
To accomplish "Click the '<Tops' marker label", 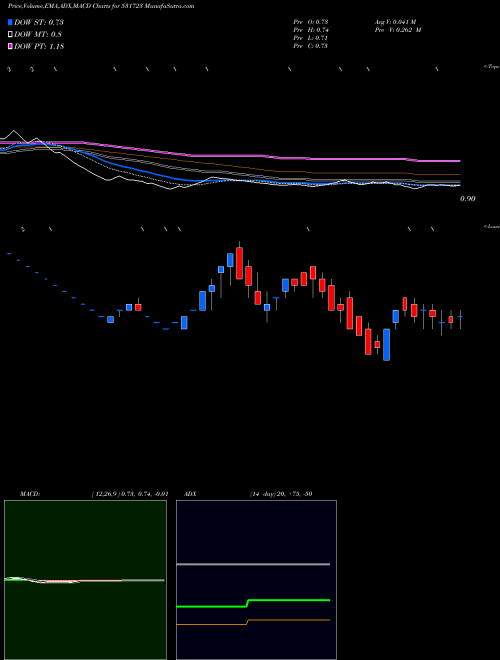I will click(x=492, y=67).
